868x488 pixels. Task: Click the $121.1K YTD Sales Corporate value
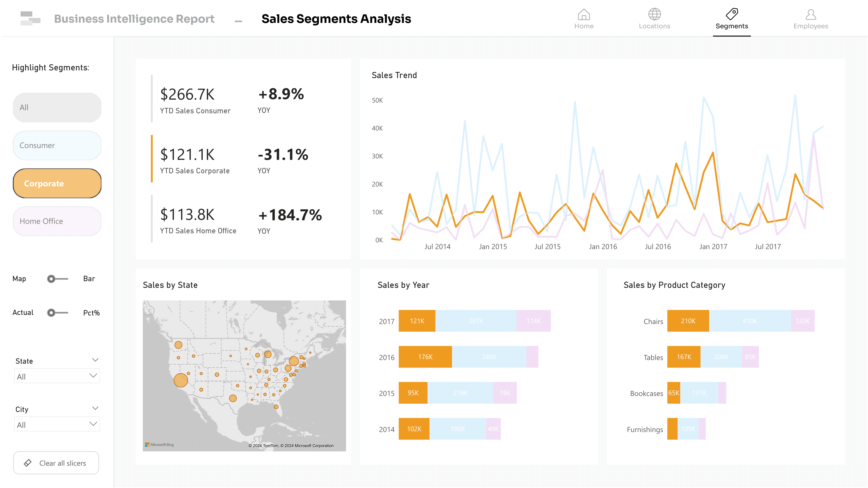[187, 155]
